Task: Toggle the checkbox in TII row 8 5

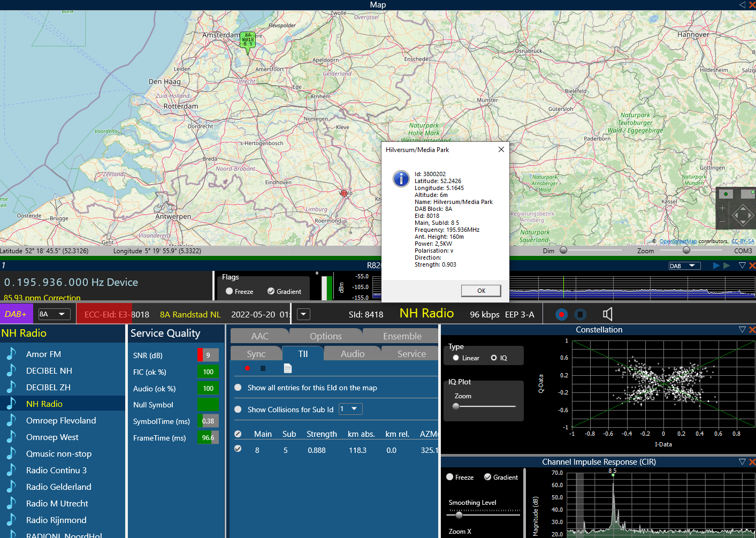Action: [x=238, y=449]
